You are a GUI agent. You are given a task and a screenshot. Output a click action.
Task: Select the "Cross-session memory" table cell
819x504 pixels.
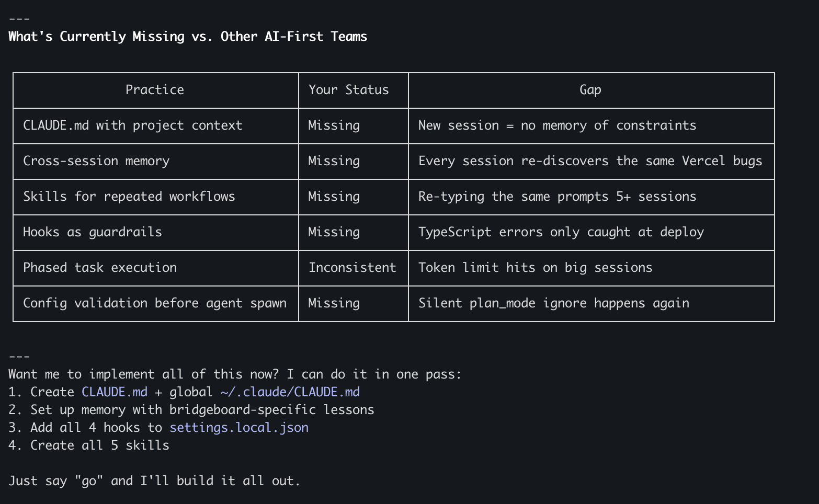[96, 161]
